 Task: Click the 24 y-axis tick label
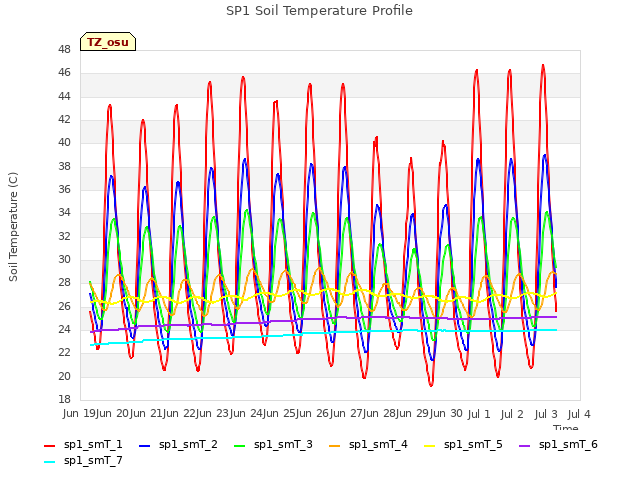point(64,329)
